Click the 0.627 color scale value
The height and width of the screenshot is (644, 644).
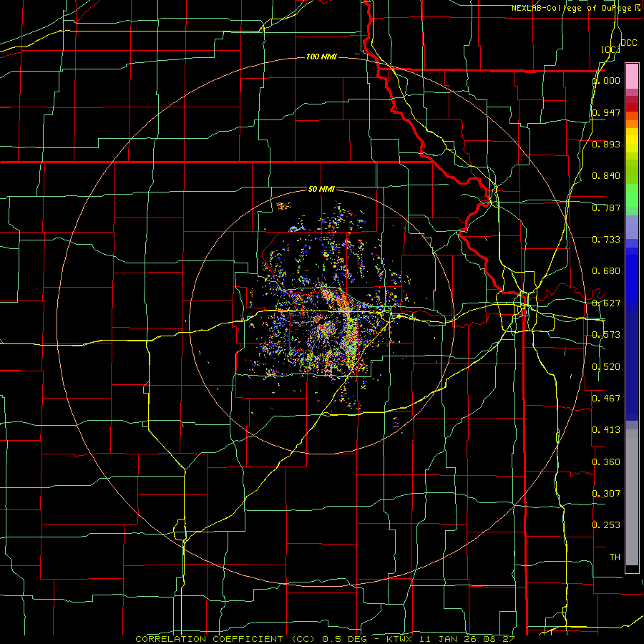[x=606, y=303]
